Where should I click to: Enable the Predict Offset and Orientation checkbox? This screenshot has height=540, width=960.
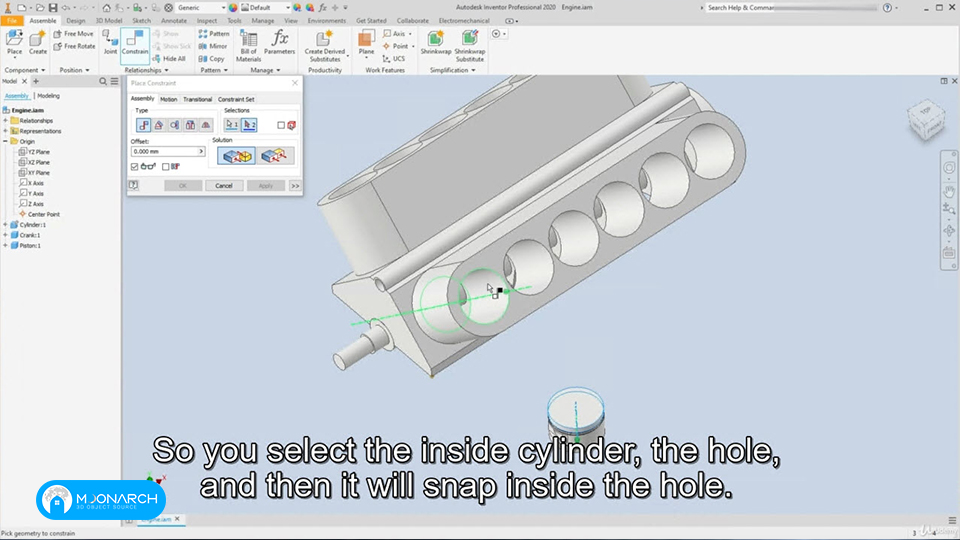tap(165, 167)
